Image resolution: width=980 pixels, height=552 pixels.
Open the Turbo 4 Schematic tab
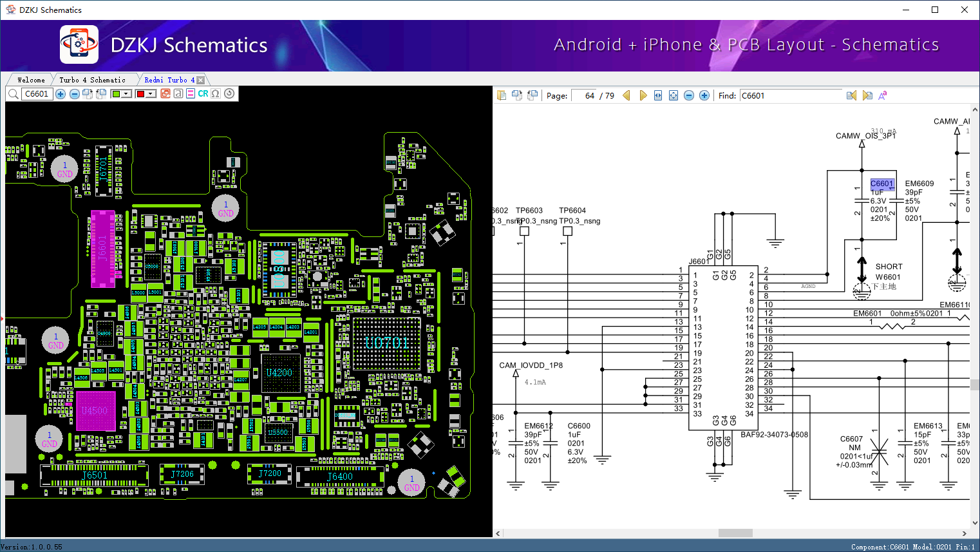pyautogui.click(x=92, y=80)
